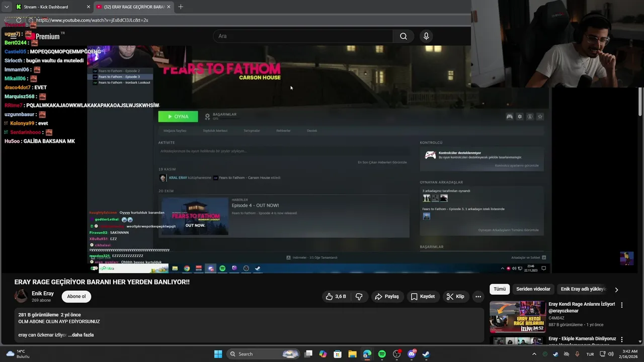Dislike the video with thumbs-down icon
644x362 pixels.
[359, 297]
